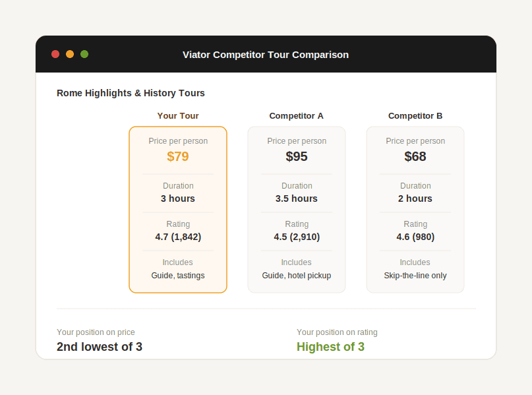Select the $95 price for Competitor A

297,156
